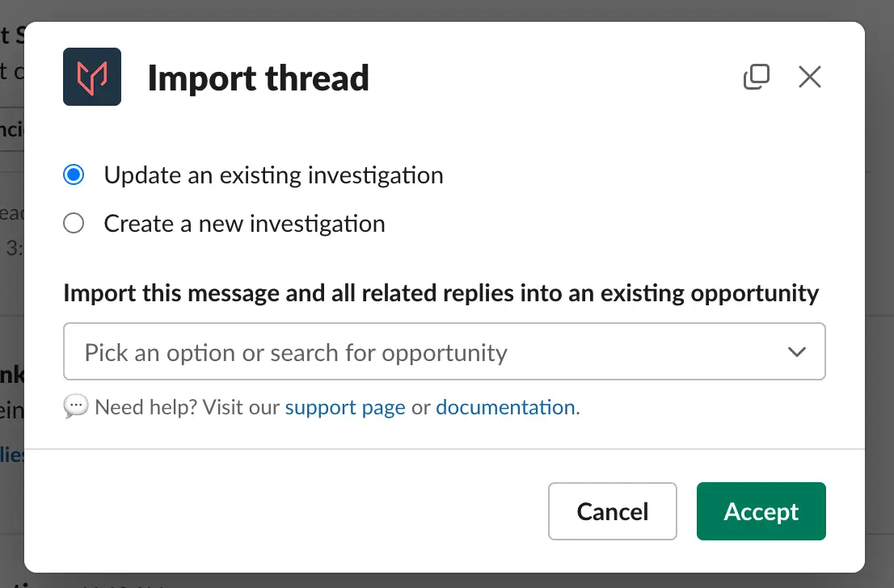Click the "Update an existing investigation" label text

point(274,175)
